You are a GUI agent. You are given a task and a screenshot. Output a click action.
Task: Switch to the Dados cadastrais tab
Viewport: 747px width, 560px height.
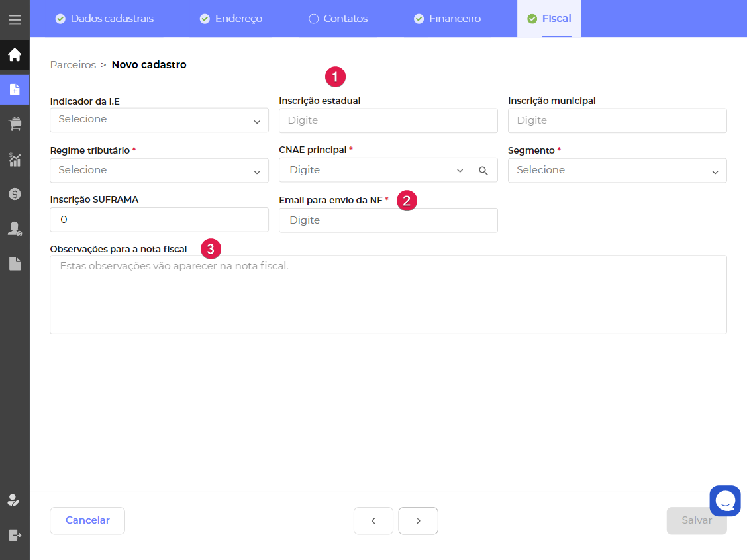(x=105, y=19)
